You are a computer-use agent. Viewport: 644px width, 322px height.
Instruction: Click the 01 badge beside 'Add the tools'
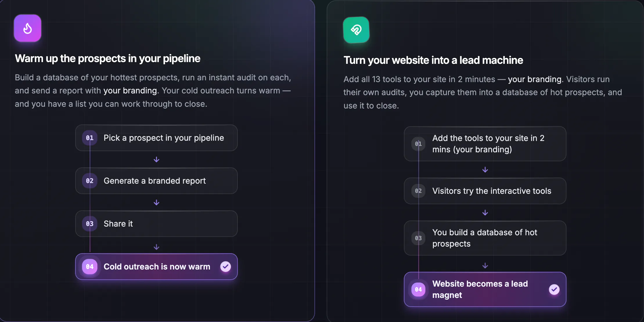[418, 144]
